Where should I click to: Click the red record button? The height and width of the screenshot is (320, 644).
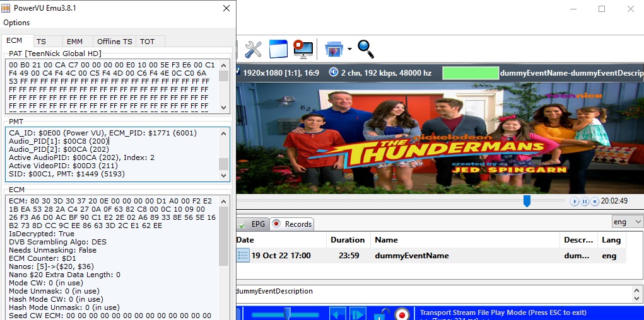point(402,314)
